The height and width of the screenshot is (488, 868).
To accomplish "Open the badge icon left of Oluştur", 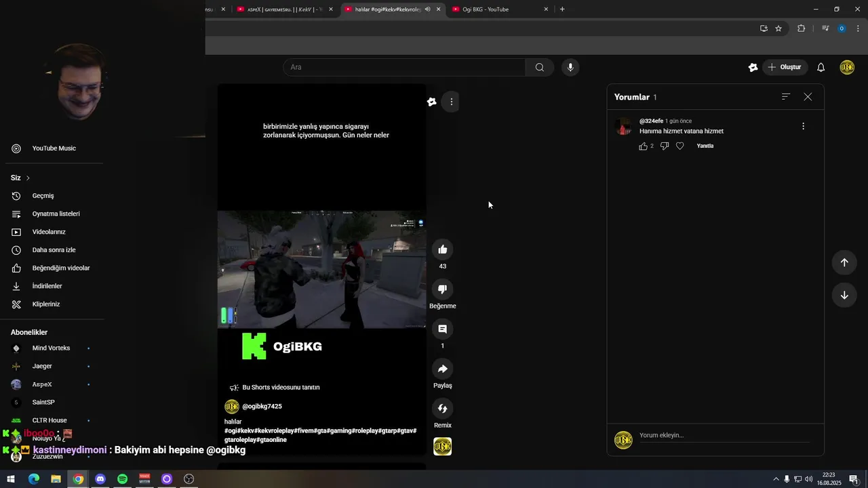I will click(753, 67).
